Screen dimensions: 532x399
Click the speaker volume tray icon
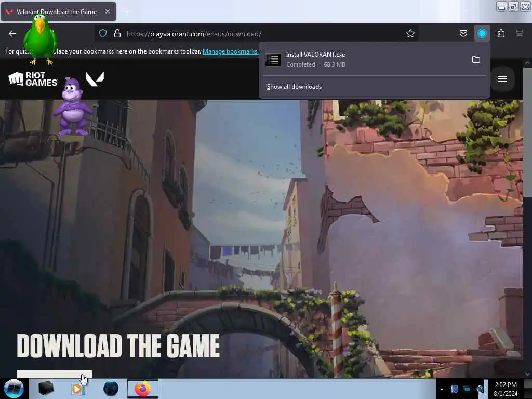[480, 389]
